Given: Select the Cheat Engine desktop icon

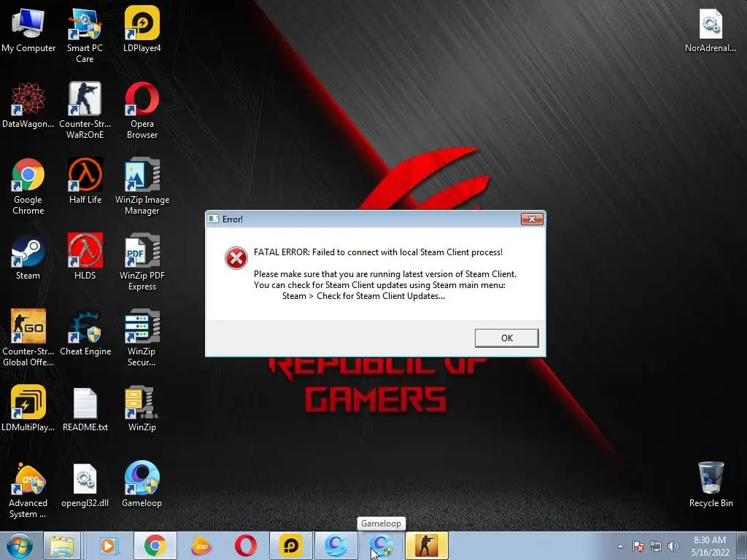Looking at the screenshot, I should [x=85, y=332].
